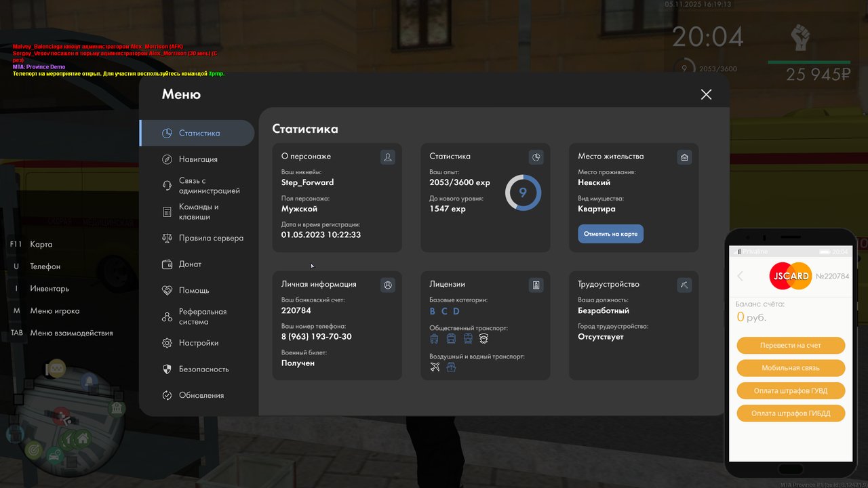
Task: Click the pie chart icon on Статистика card
Action: click(536, 157)
